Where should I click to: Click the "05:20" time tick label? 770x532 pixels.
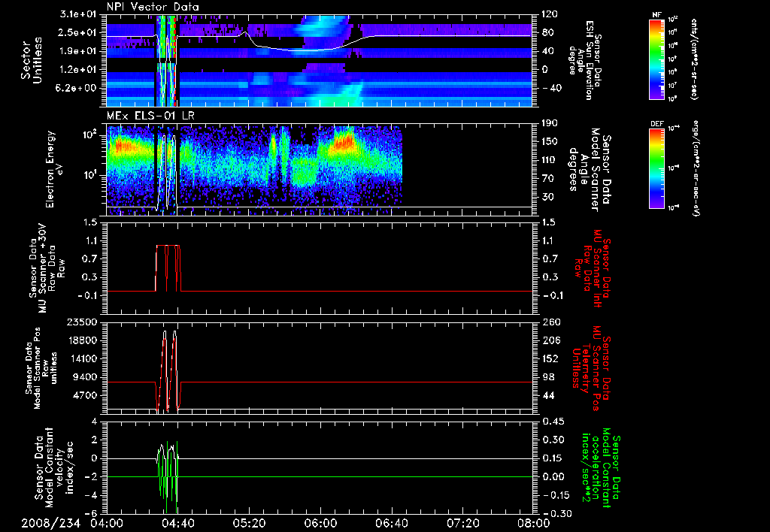pyautogui.click(x=249, y=523)
